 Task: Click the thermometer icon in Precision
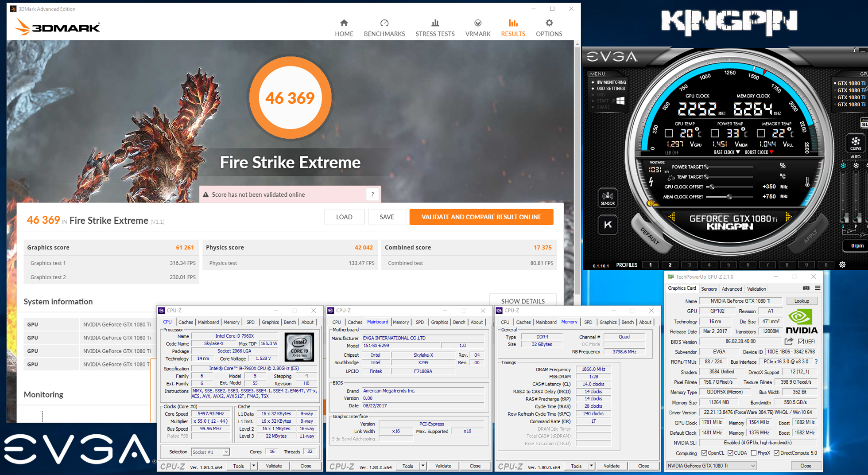pos(807,182)
